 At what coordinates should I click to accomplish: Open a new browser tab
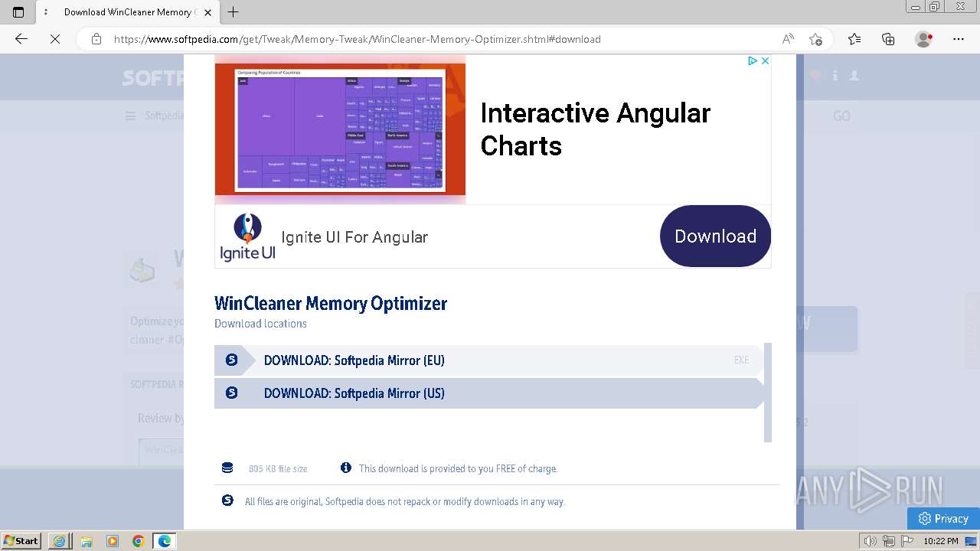click(234, 11)
